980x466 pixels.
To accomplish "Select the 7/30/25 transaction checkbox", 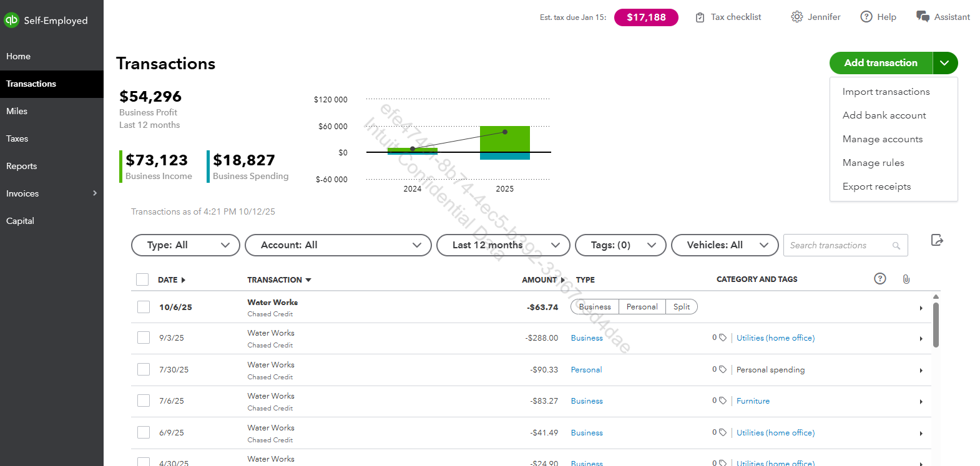I will tap(144, 369).
